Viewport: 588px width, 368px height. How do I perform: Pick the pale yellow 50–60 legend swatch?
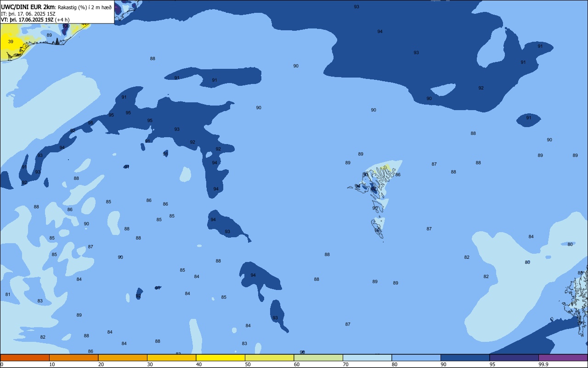[x=269, y=357]
